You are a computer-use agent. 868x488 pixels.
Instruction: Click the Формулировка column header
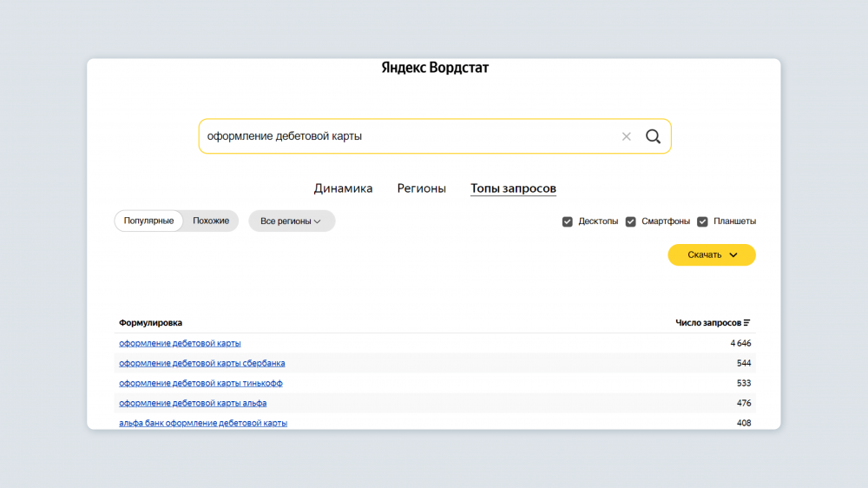point(150,322)
